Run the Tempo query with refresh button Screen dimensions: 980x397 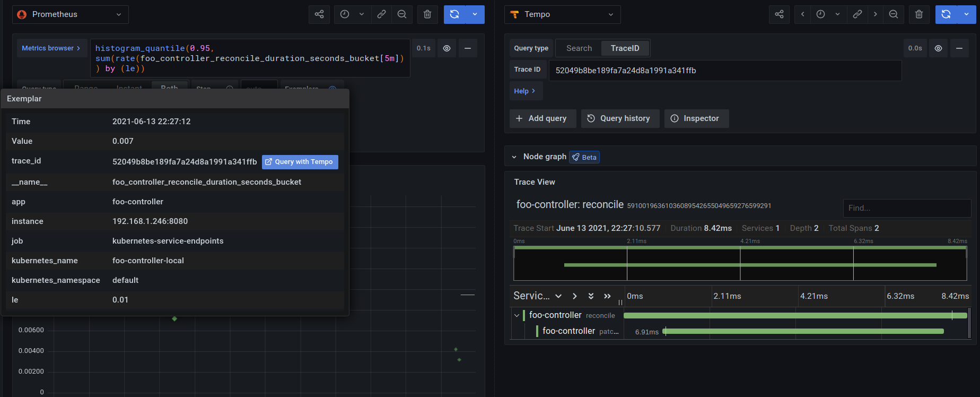click(946, 14)
